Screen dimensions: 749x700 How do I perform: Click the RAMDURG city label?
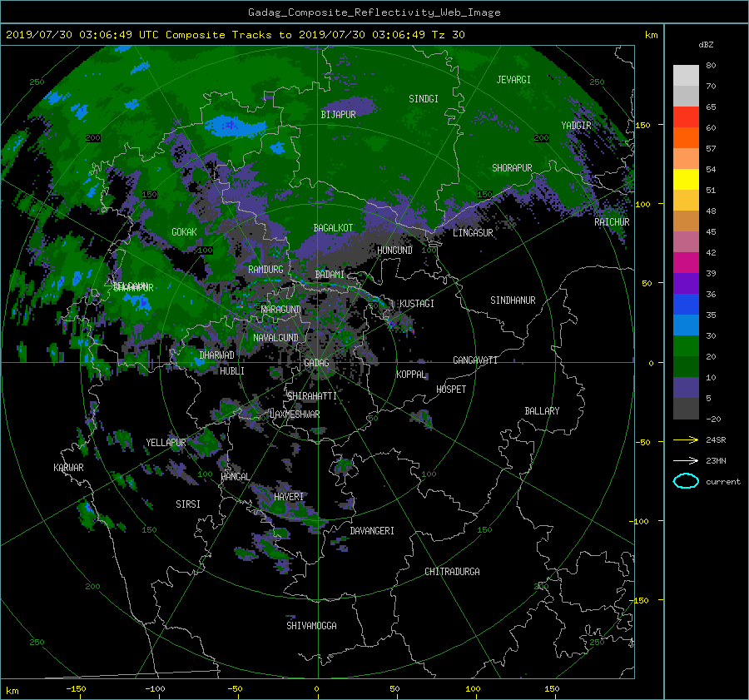coord(265,270)
